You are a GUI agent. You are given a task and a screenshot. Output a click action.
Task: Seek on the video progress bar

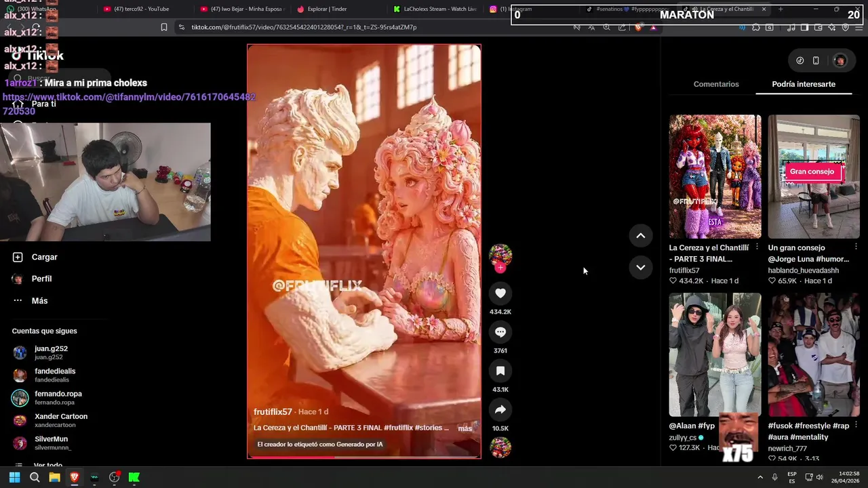pos(364,457)
